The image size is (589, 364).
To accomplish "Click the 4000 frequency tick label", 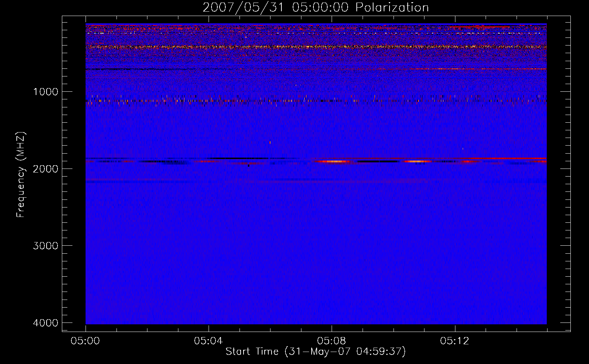I will coord(46,323).
